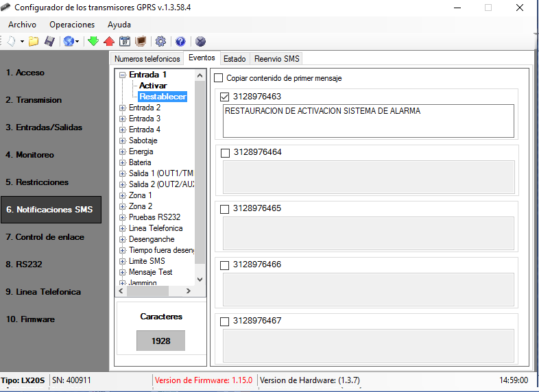The width and height of the screenshot is (539, 392).
Task: Open the Archivo menu
Action: pos(23,25)
